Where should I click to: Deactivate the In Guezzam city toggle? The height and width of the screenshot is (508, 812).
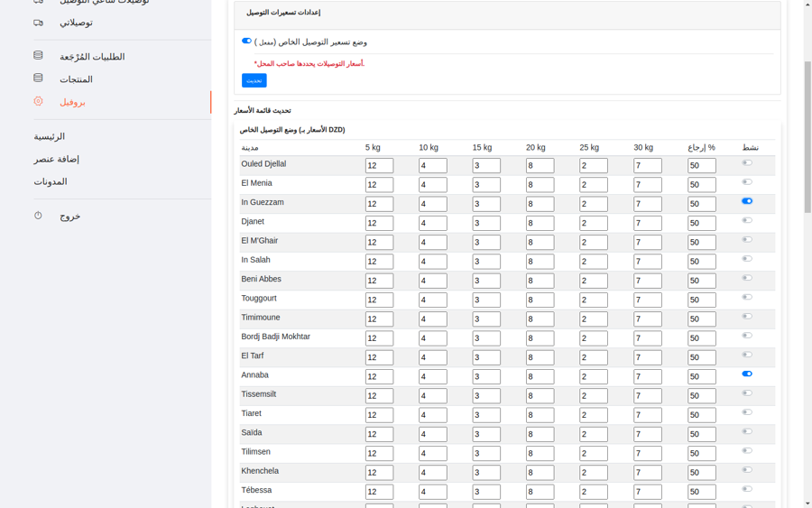pyautogui.click(x=747, y=201)
